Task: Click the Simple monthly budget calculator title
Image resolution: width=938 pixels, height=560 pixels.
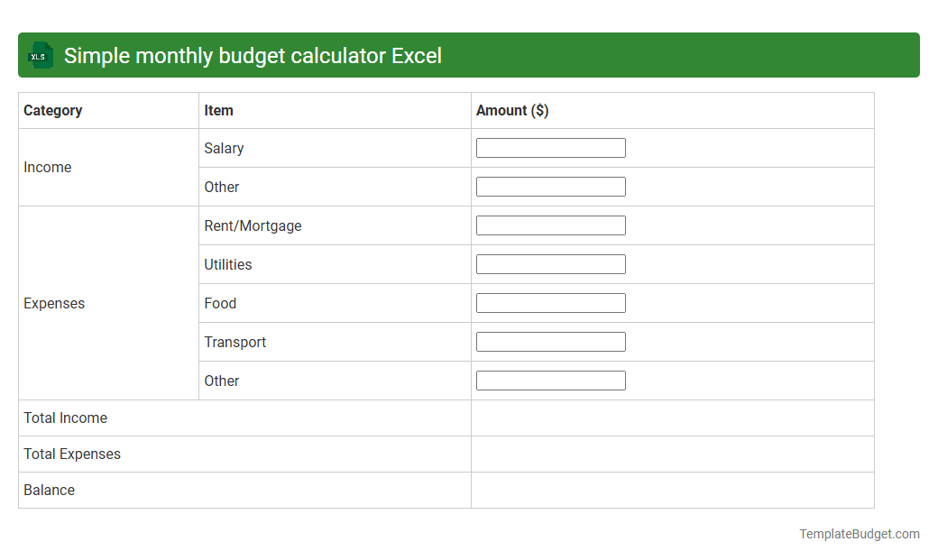Action: tap(253, 55)
